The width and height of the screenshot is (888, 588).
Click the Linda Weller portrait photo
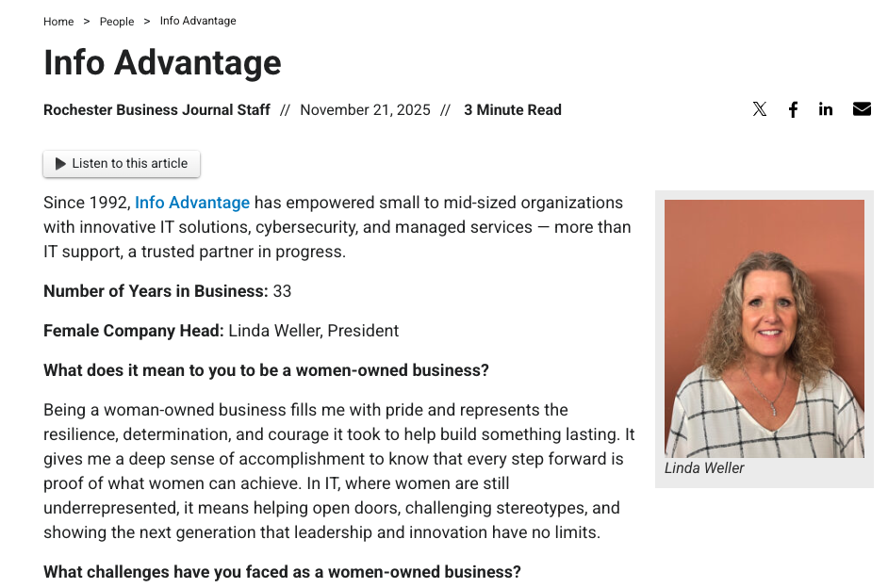(764, 328)
